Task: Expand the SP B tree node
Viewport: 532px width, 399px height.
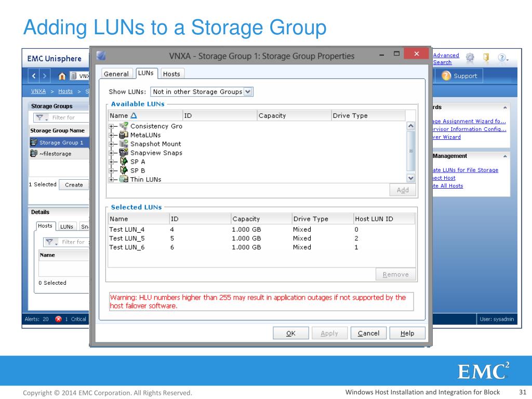Action: [111, 170]
